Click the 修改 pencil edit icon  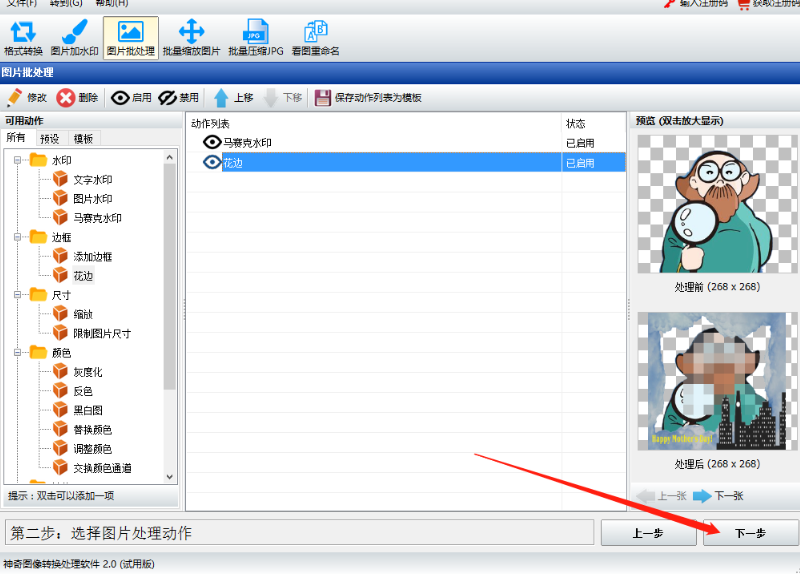click(15, 97)
